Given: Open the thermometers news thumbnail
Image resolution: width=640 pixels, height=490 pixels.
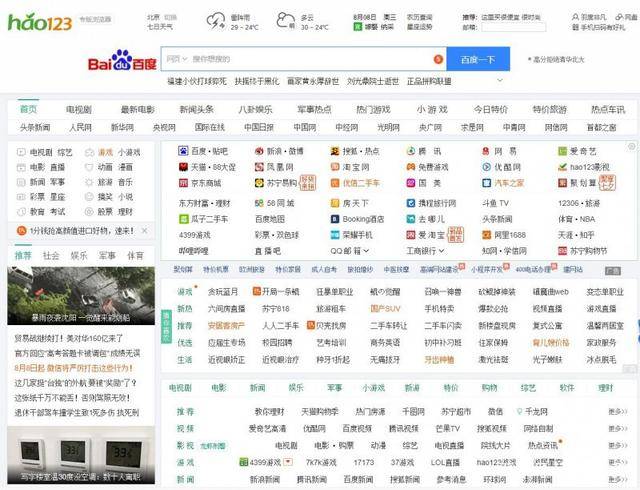Looking at the screenshot, I should (x=81, y=455).
